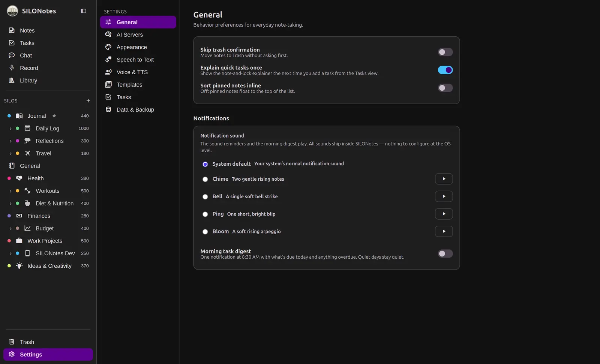Open the Templates settings section
Screen dimensions: 600x364
pyautogui.click(x=138, y=85)
